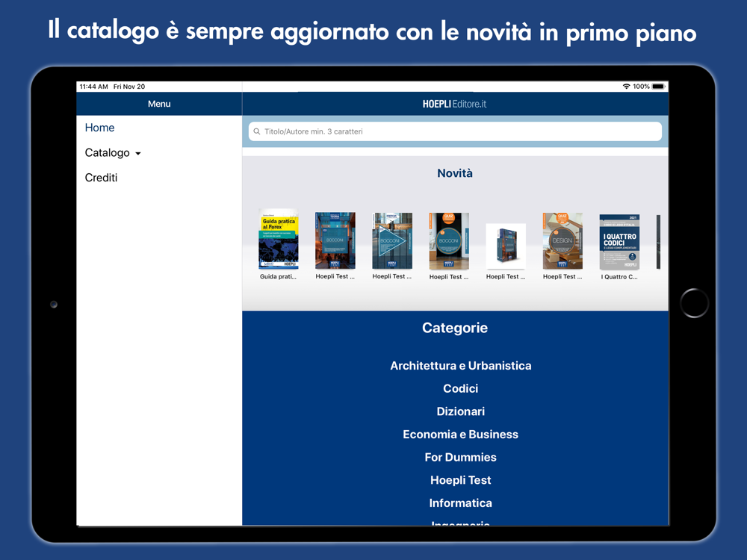Open the Hoepli Test boxed set cover
This screenshot has height=560, width=747.
click(x=506, y=246)
